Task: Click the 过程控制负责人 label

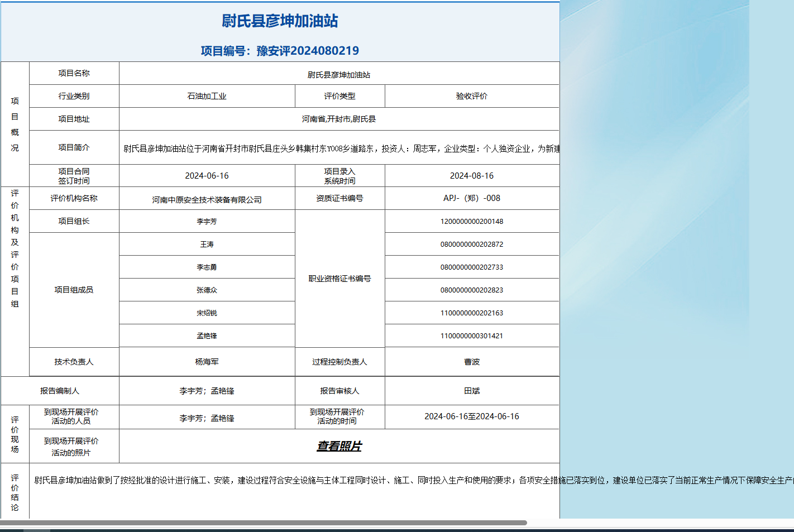Action: pos(339,362)
